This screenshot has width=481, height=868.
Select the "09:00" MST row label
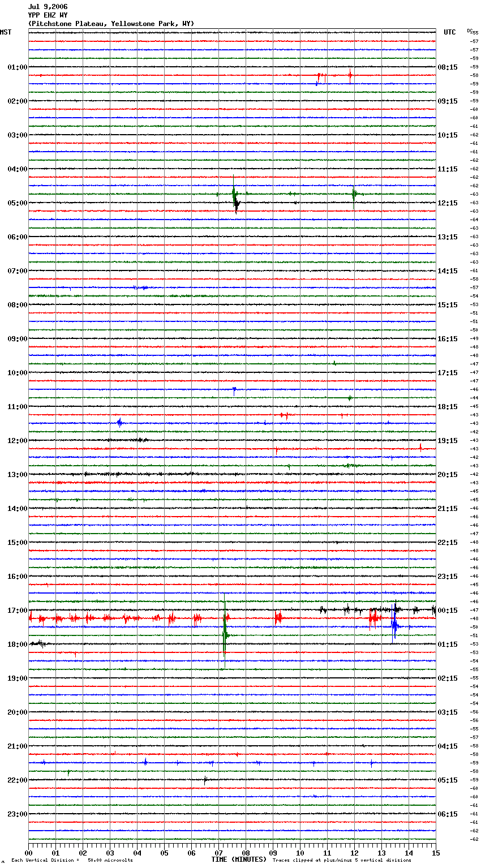(x=18, y=339)
